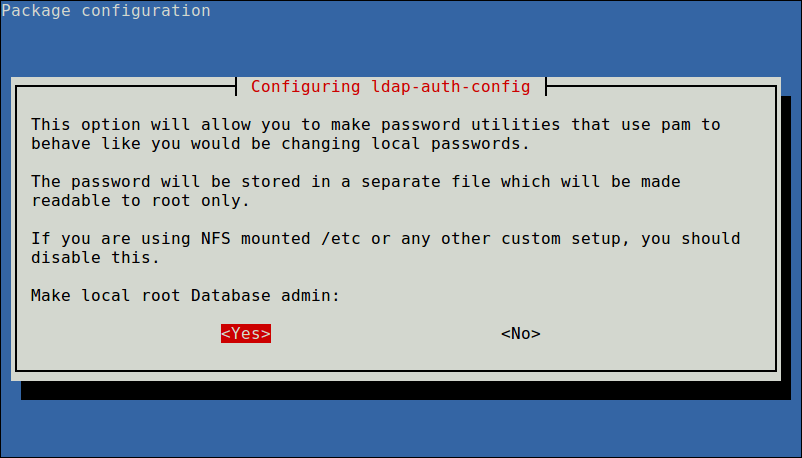The width and height of the screenshot is (802, 458).
Task: Click the "disable this." text
Action: pos(95,258)
